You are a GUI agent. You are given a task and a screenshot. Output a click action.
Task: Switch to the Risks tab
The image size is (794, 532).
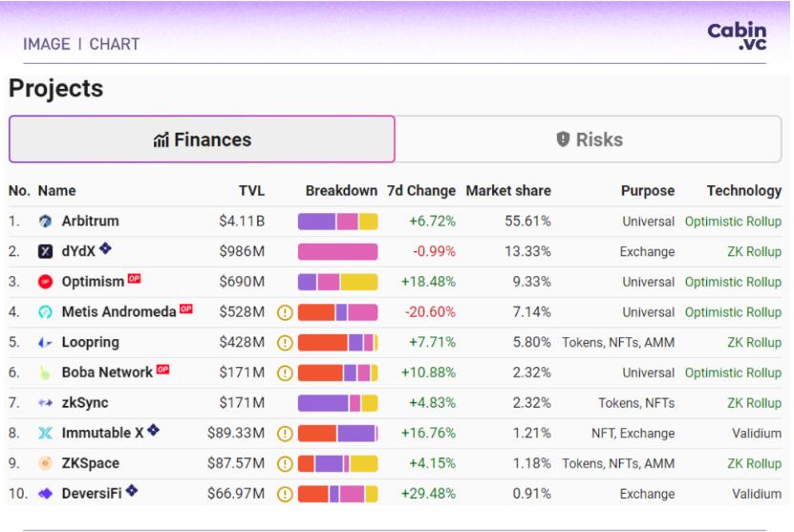pos(589,139)
